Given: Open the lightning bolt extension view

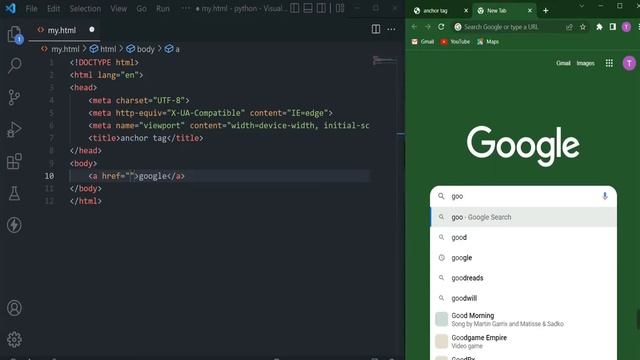Looking at the screenshot, I should [x=14, y=225].
